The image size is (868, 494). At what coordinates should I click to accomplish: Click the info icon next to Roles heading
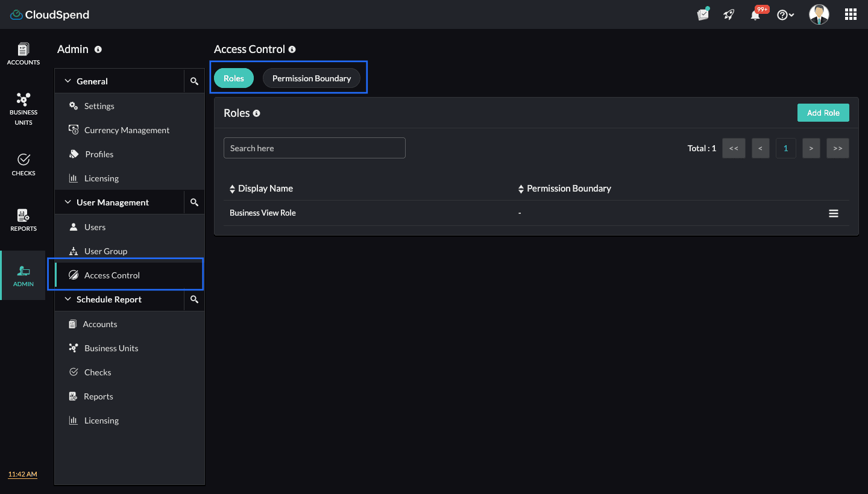click(256, 113)
